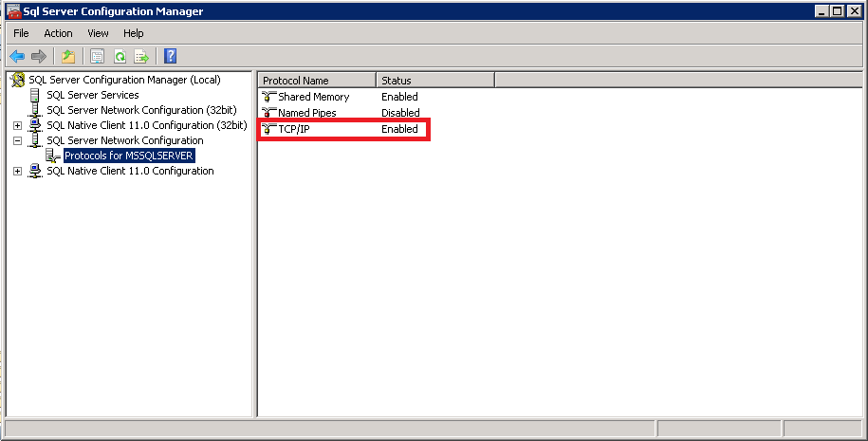Click the Up one level folder icon

pos(68,56)
